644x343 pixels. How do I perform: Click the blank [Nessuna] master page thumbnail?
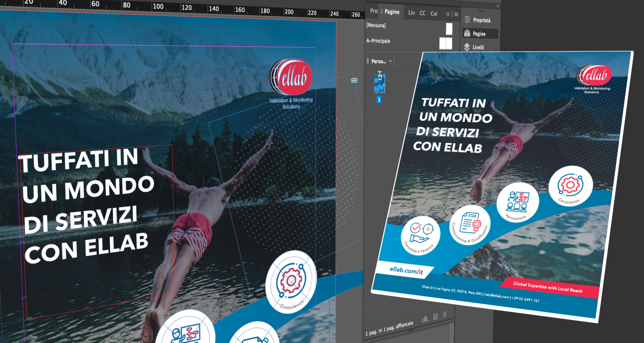click(x=449, y=29)
